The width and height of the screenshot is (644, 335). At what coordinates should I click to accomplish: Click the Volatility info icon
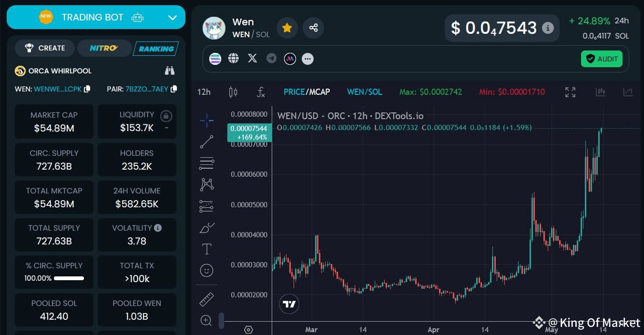pyautogui.click(x=158, y=228)
